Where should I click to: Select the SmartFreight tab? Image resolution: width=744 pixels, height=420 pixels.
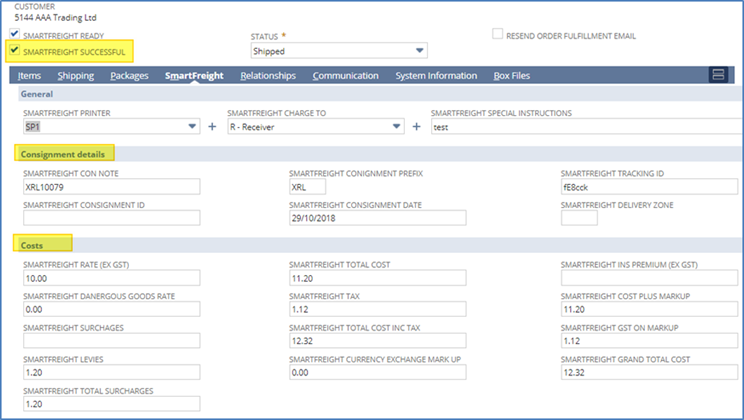[194, 76]
